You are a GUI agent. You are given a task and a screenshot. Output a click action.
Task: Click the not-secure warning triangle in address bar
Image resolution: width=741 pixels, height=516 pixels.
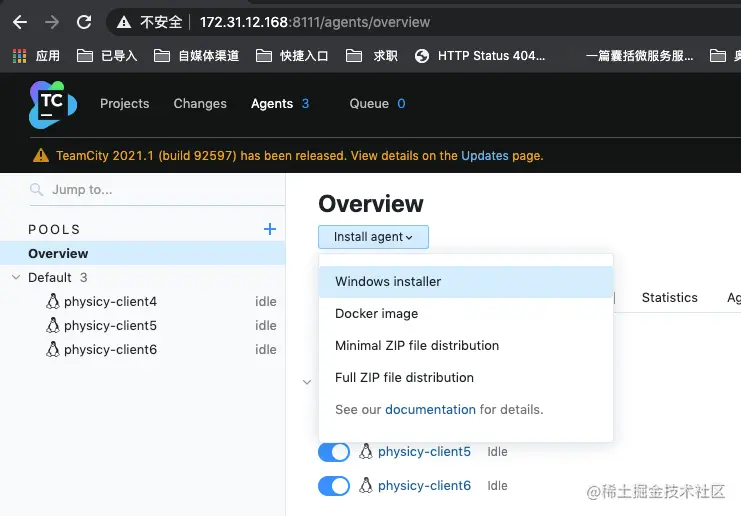click(124, 22)
